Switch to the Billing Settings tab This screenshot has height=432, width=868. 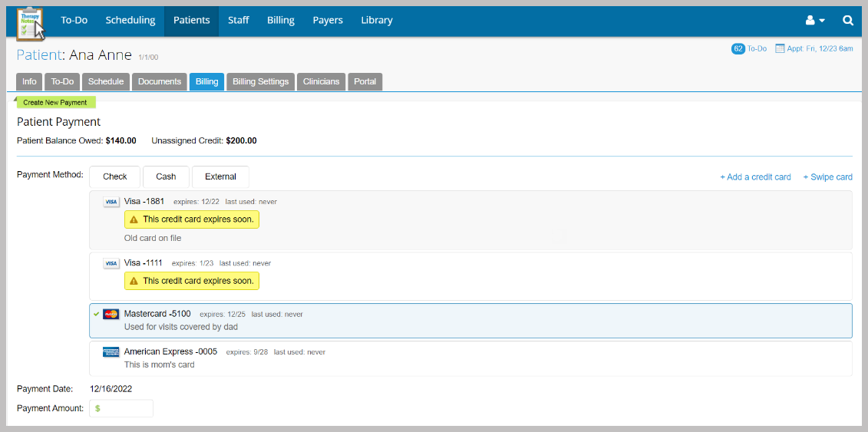[x=260, y=81]
